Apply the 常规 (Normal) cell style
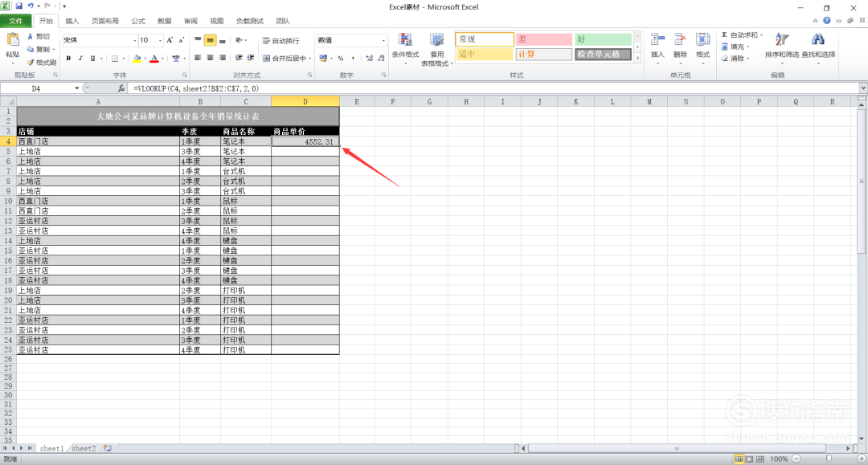Image resolution: width=868 pixels, height=465 pixels. pyautogui.click(x=485, y=39)
